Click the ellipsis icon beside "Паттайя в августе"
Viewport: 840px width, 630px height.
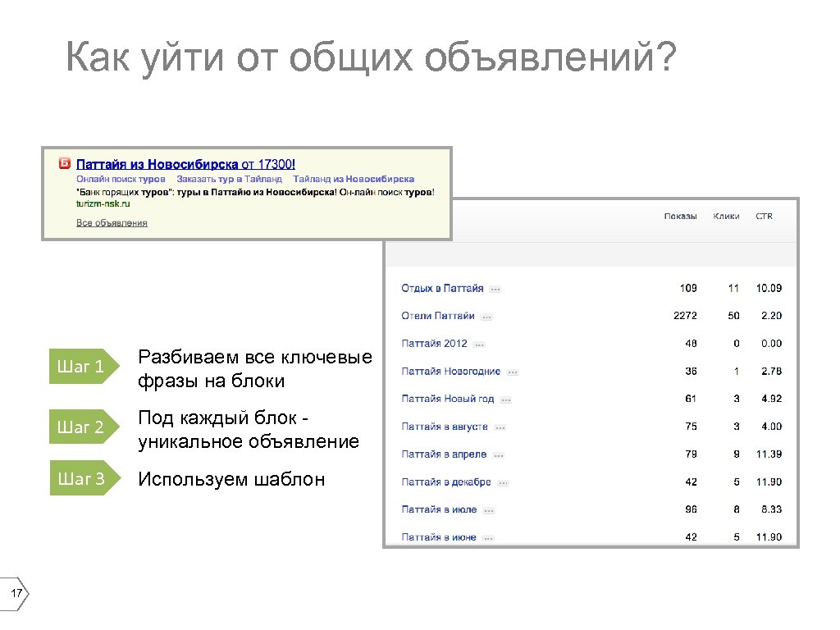pyautogui.click(x=501, y=427)
